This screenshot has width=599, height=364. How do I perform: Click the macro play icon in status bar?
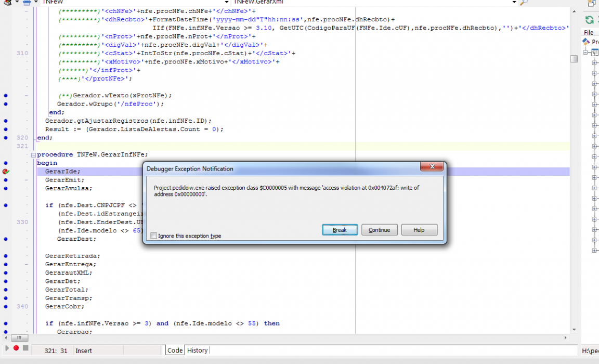(7, 348)
